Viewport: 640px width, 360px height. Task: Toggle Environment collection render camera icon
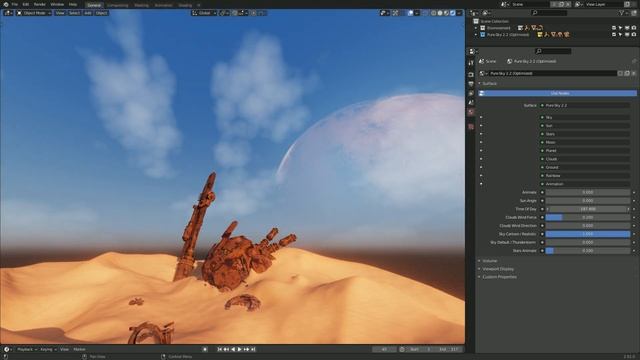(634, 28)
